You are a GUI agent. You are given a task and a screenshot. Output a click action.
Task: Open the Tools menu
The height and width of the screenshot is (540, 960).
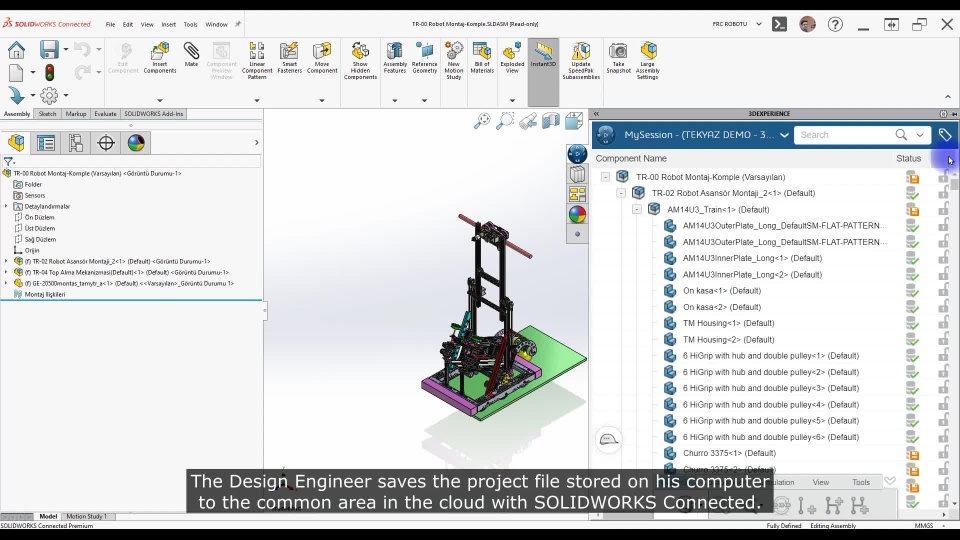coord(190,24)
